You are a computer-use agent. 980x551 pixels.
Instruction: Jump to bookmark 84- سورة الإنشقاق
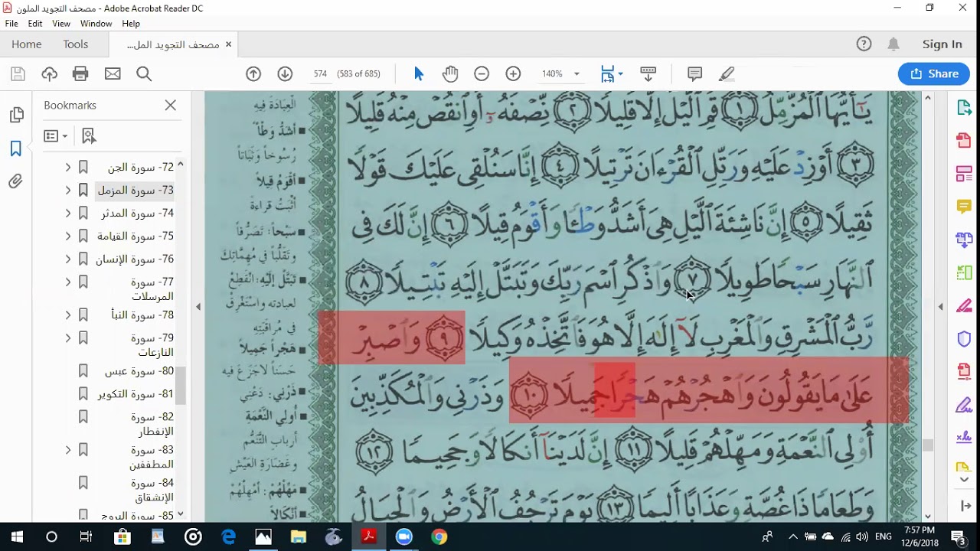[x=152, y=490]
